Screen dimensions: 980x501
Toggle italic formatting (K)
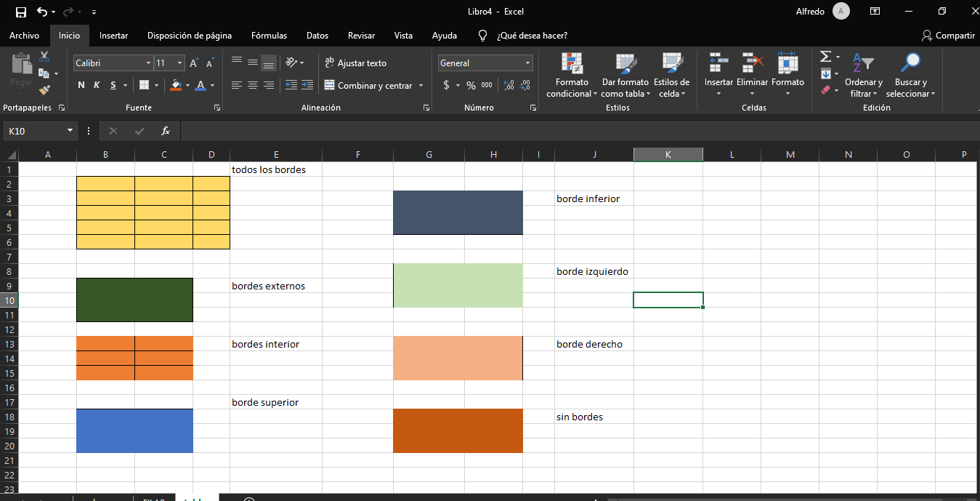(x=97, y=85)
